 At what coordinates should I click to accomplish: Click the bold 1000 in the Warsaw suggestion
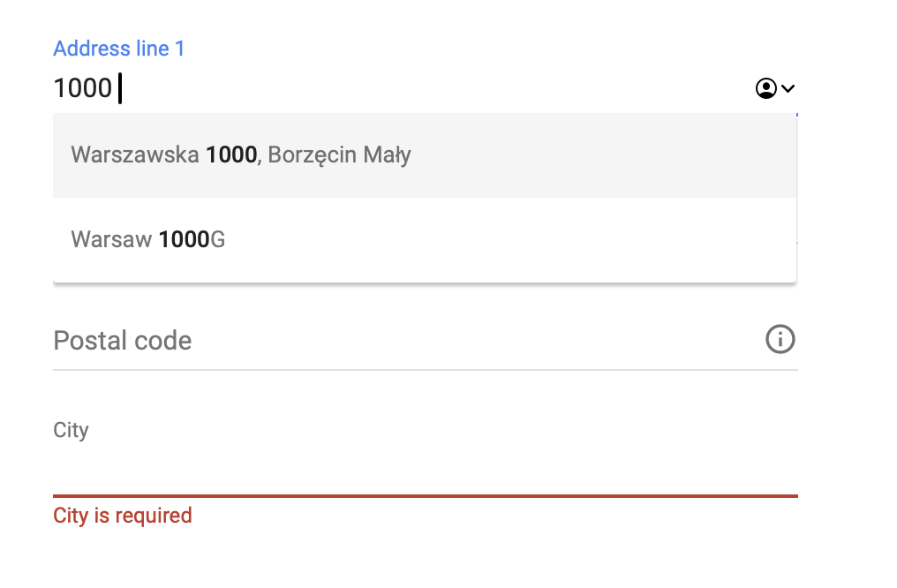click(184, 239)
